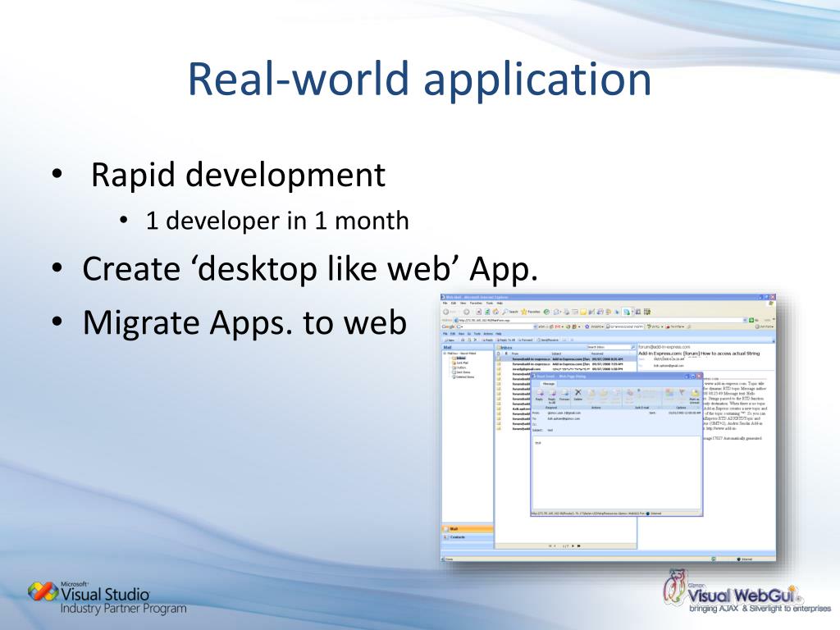The height and width of the screenshot is (630, 840).
Task: Click the Forward icon in message dialog
Action: click(564, 394)
